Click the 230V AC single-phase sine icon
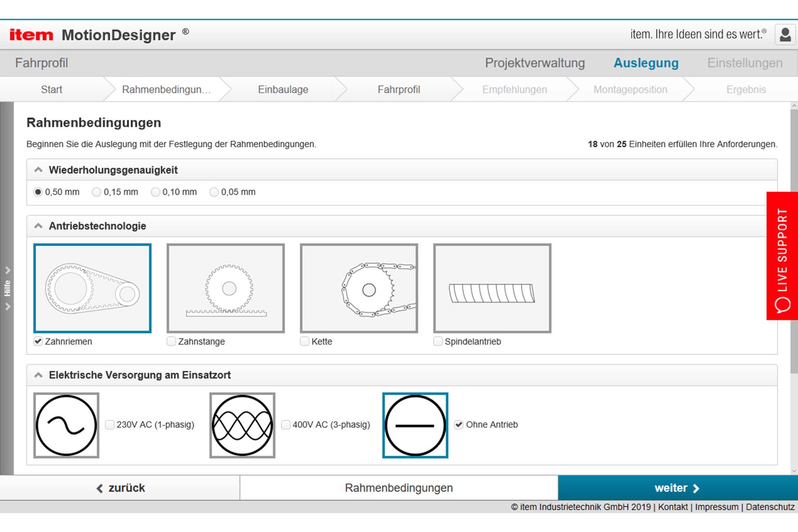798x532 pixels. 66,425
